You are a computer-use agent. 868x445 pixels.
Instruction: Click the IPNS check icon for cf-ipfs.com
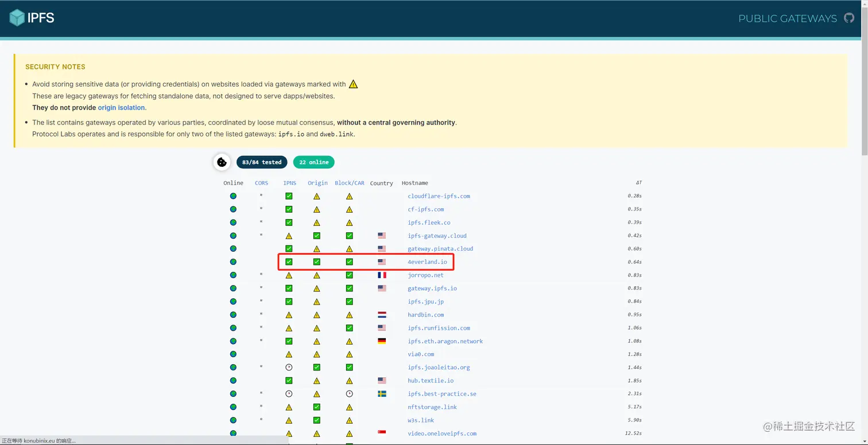(x=289, y=209)
